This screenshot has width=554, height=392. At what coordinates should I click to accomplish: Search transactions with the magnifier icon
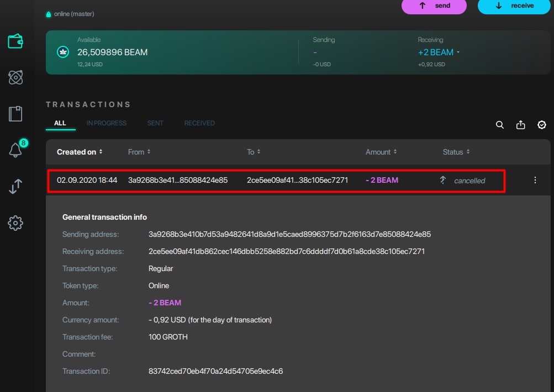(x=499, y=125)
